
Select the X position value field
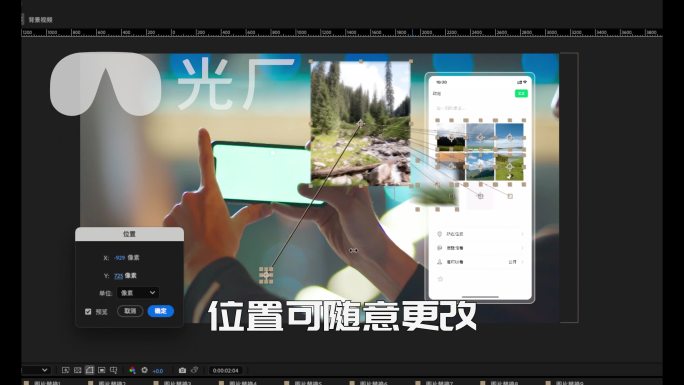coord(120,258)
